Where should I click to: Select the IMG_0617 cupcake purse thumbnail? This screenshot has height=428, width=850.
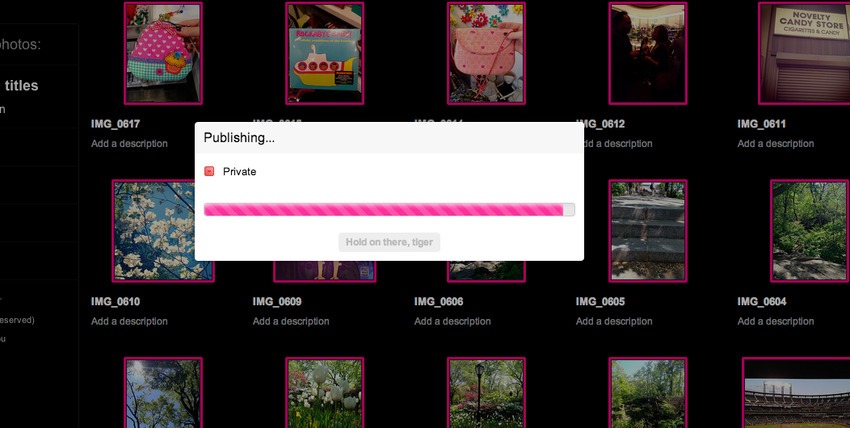coord(163,53)
